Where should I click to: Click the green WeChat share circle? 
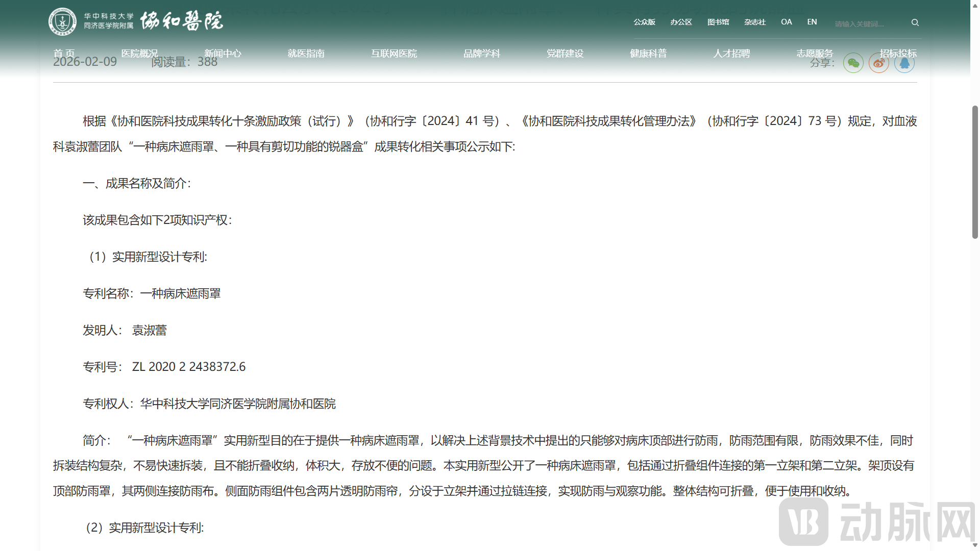[853, 62]
